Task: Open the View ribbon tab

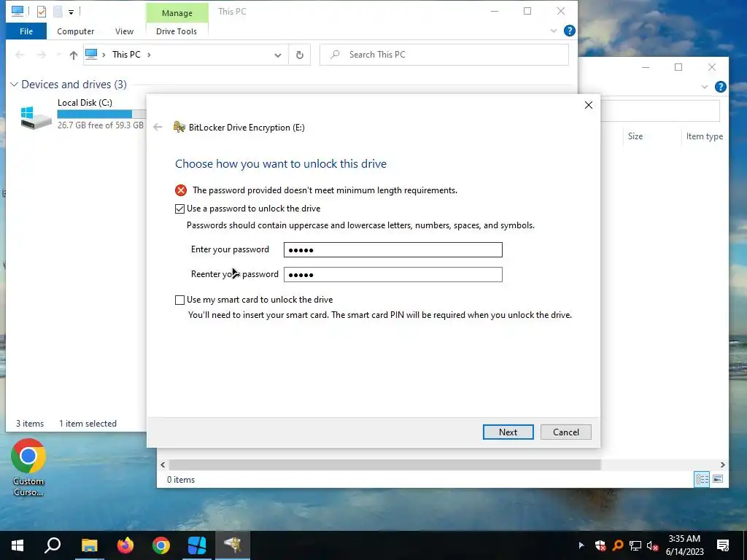Action: tap(124, 31)
